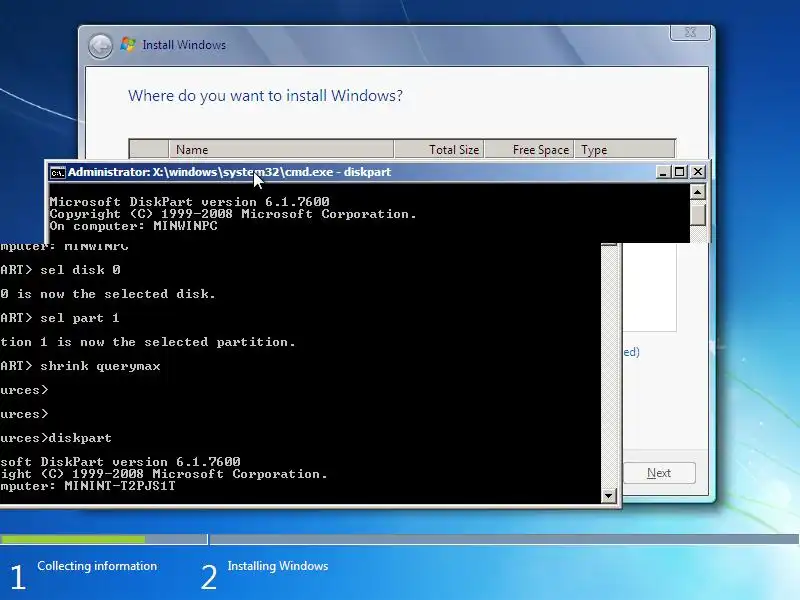Screen dimensions: 800x600
Task: Maximize the diskpart command prompt window
Action: point(680,172)
